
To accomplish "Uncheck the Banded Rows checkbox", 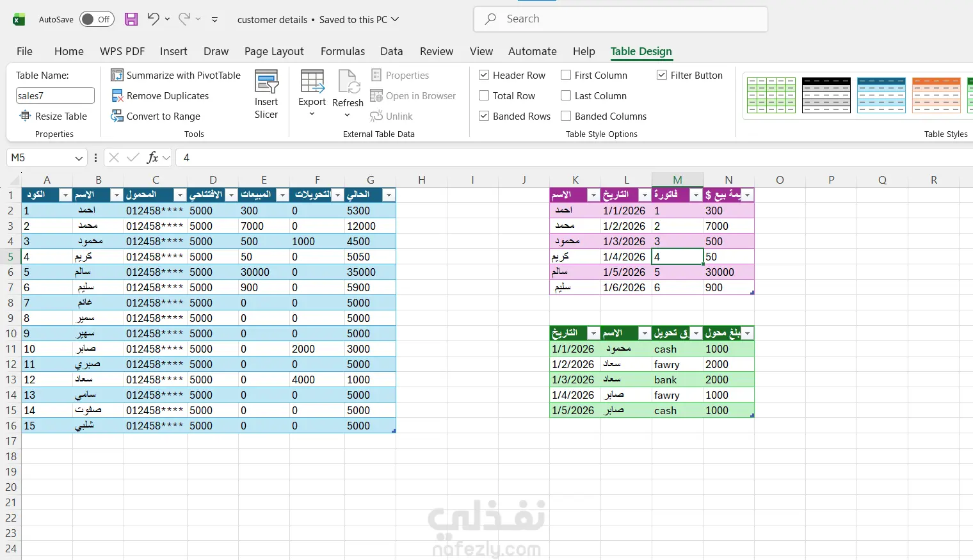I will (x=484, y=116).
